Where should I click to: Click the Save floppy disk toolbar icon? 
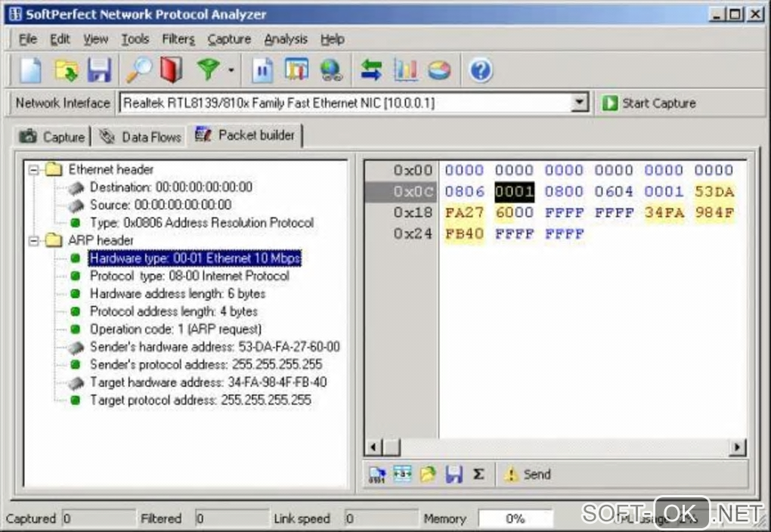(x=99, y=70)
